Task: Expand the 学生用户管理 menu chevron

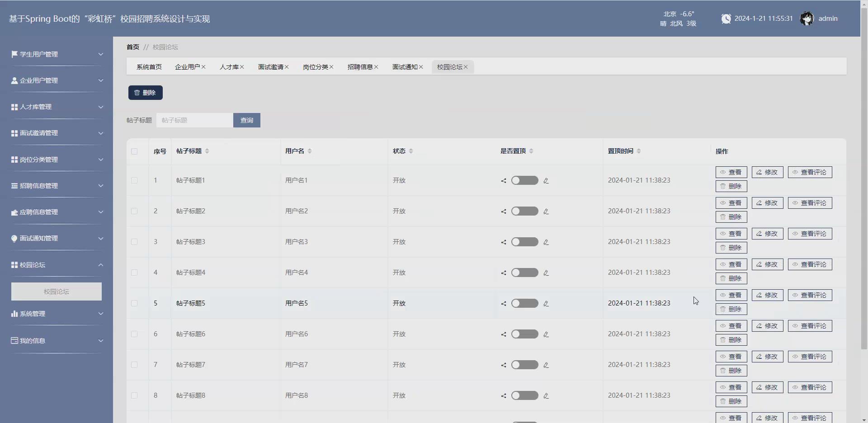Action: click(x=101, y=54)
